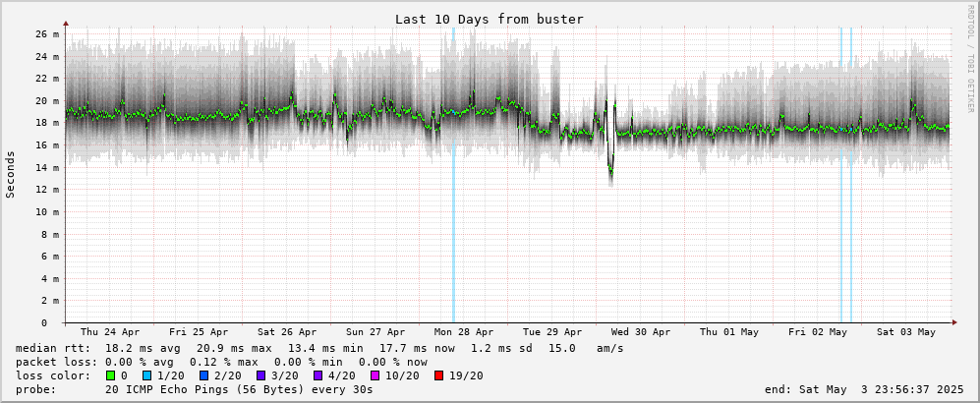This screenshot has height=403, width=980.
Task: Click the '20 m' y-axis value
Action: (x=47, y=101)
